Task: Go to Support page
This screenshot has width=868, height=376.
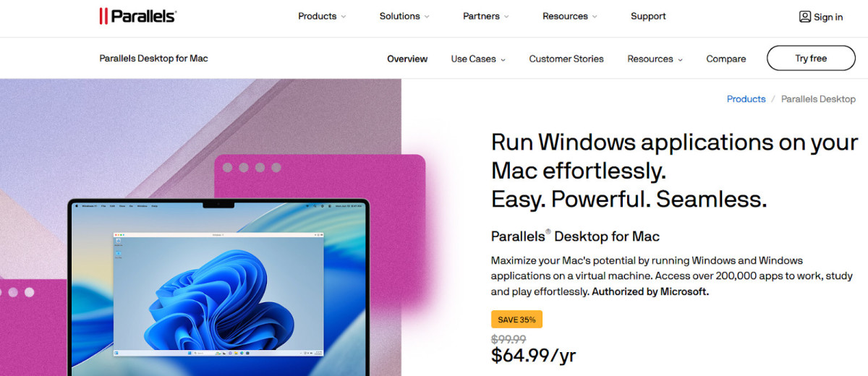Action: coord(648,16)
